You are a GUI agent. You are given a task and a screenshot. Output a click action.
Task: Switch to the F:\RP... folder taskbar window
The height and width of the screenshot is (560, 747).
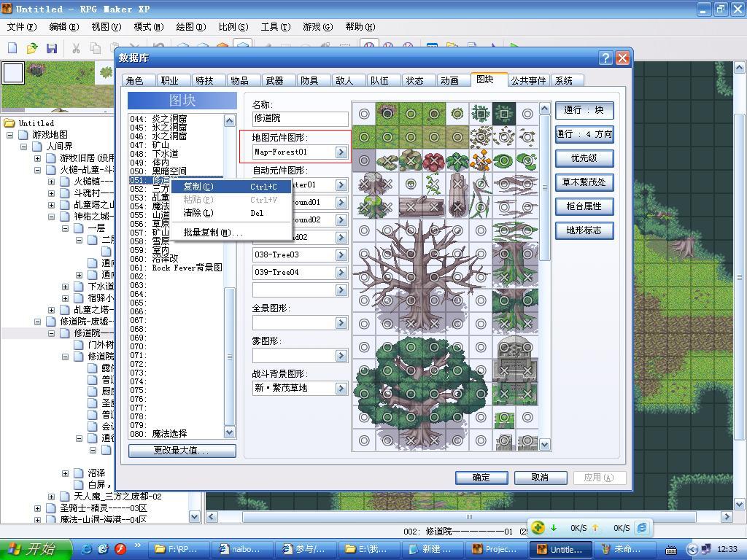(179, 549)
